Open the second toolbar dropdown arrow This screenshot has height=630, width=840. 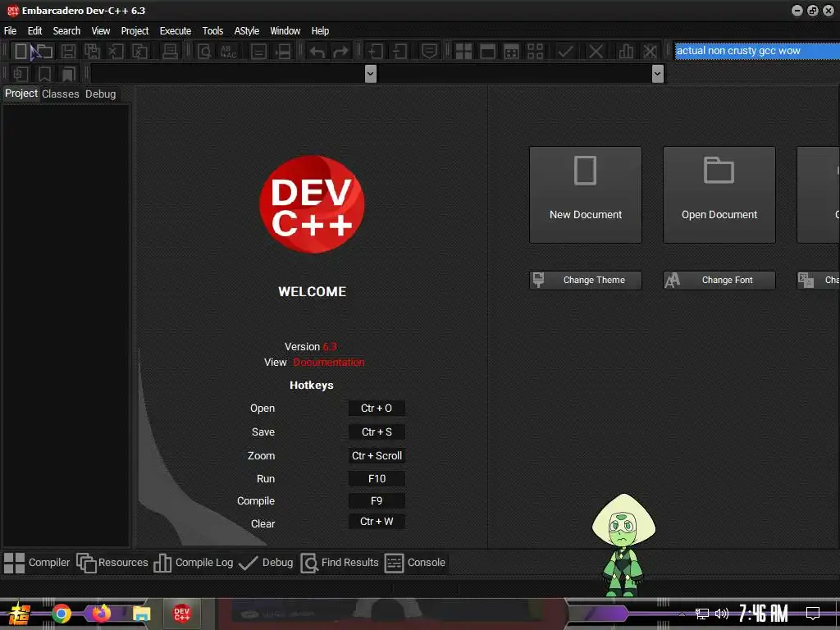click(658, 73)
